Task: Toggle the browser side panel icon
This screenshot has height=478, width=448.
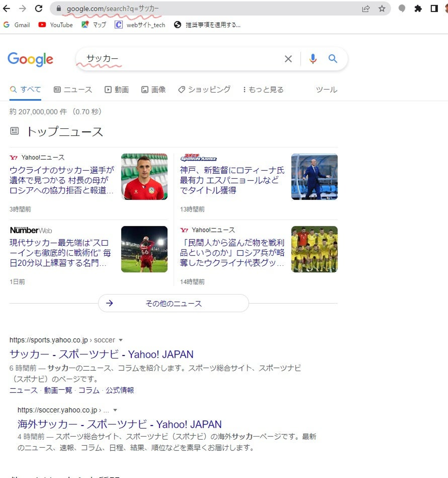Action: point(434,8)
